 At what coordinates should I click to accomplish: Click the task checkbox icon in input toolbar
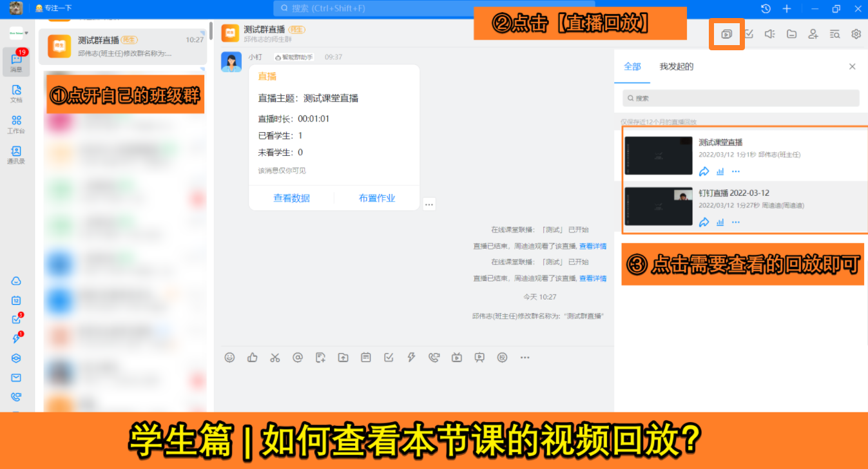click(x=389, y=358)
